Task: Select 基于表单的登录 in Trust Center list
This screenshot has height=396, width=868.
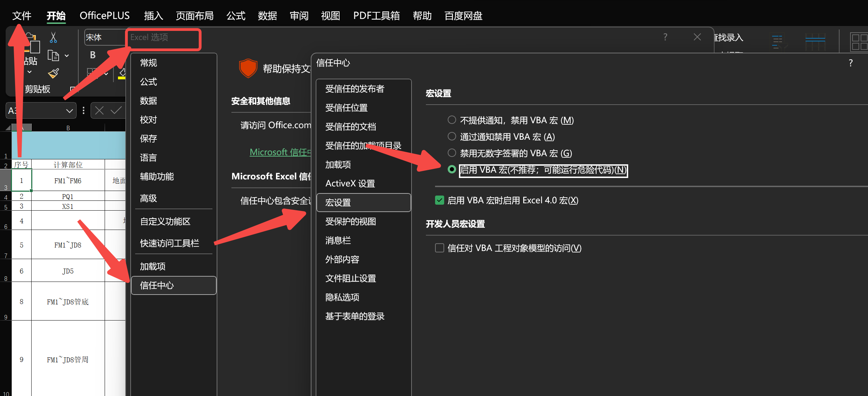Action: pos(363,316)
